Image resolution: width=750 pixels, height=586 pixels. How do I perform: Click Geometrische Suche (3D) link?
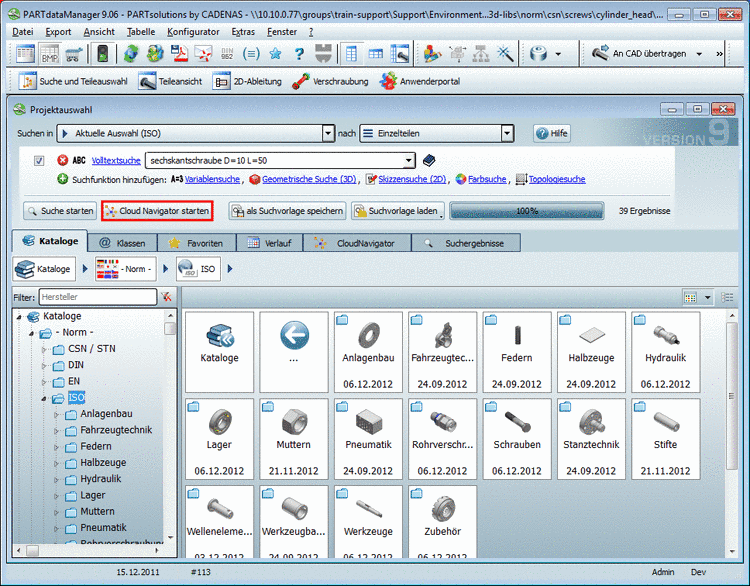[309, 179]
